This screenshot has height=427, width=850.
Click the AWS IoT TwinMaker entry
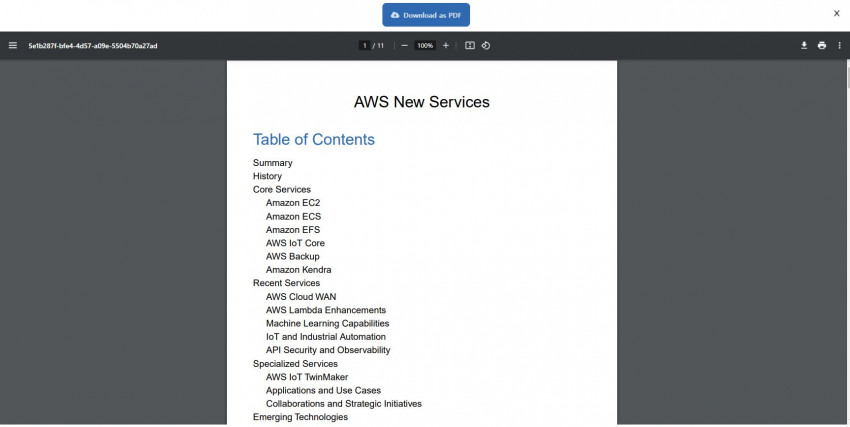[x=307, y=377]
